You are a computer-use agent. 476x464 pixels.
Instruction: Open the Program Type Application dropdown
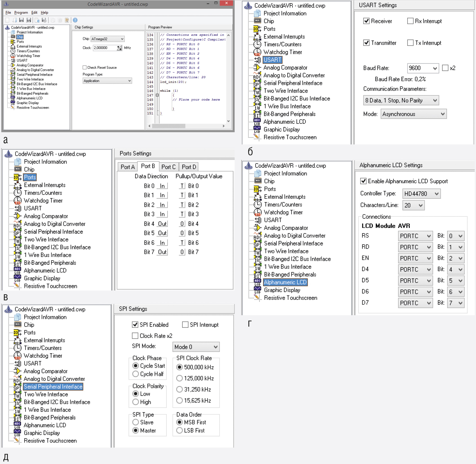[x=107, y=81]
